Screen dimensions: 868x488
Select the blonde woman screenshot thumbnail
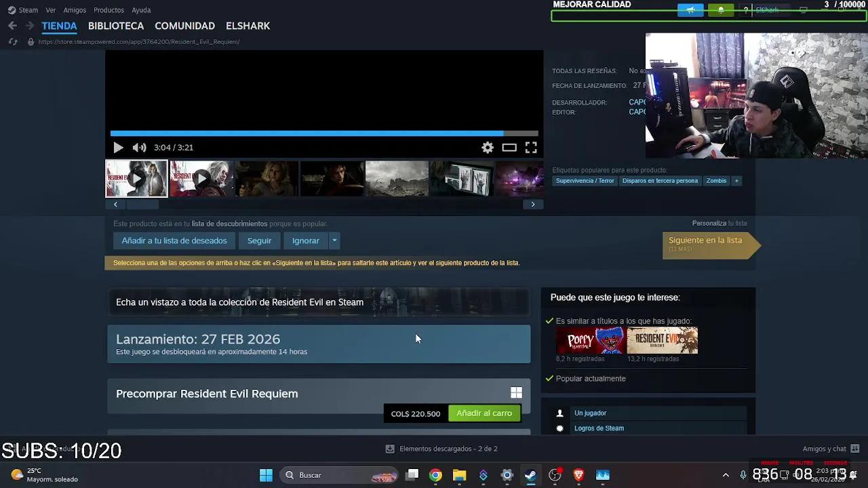[x=267, y=178]
